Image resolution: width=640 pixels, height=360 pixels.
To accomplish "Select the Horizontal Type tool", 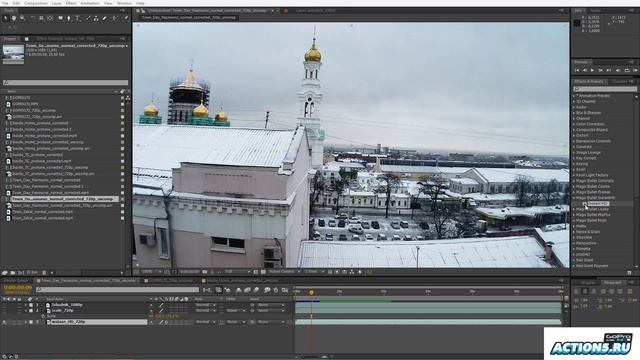I will click(78, 18).
